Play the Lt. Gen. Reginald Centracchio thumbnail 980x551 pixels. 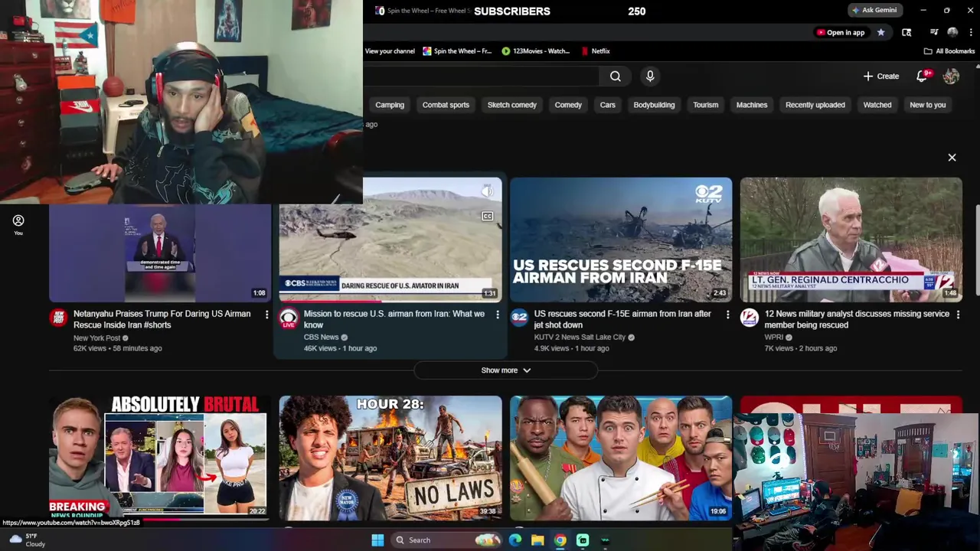tap(851, 240)
